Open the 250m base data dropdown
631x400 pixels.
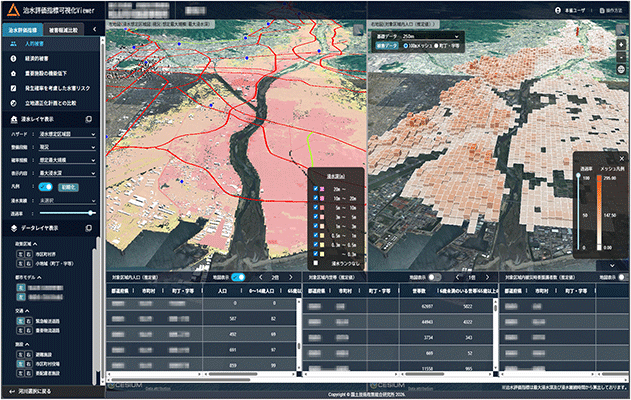(430, 37)
